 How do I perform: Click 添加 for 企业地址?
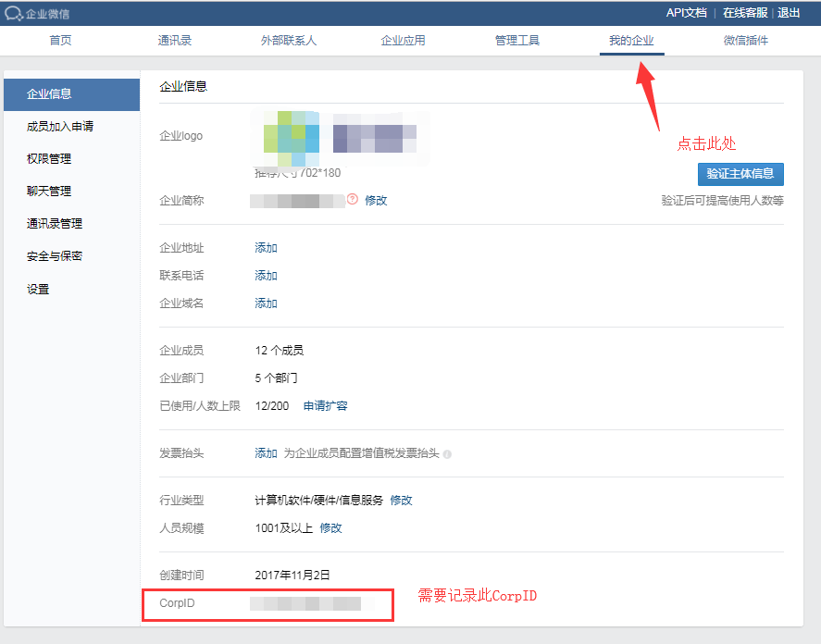[266, 248]
